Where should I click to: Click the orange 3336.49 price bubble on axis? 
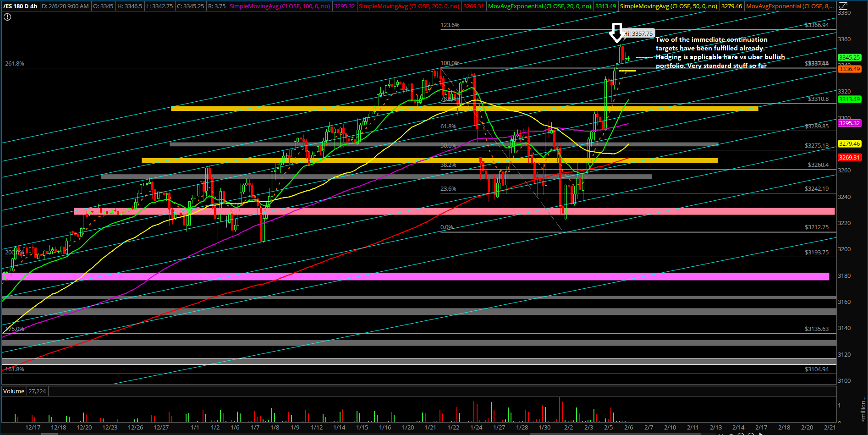point(849,69)
